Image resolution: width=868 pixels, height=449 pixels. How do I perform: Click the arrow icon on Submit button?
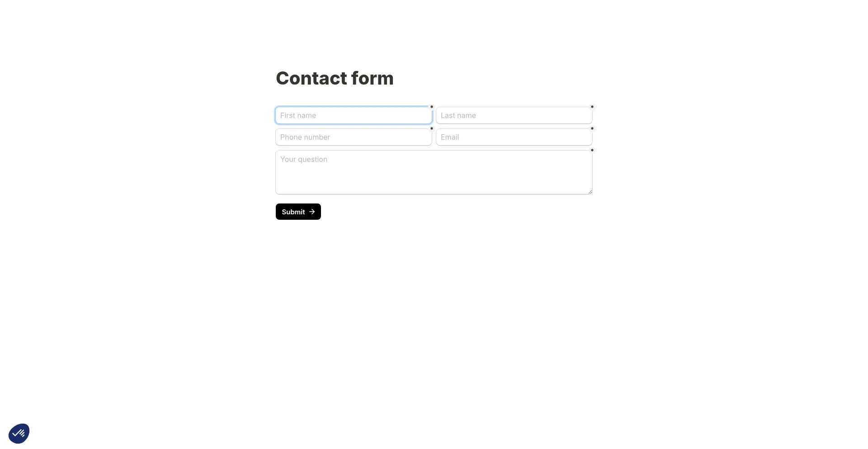coord(312,212)
